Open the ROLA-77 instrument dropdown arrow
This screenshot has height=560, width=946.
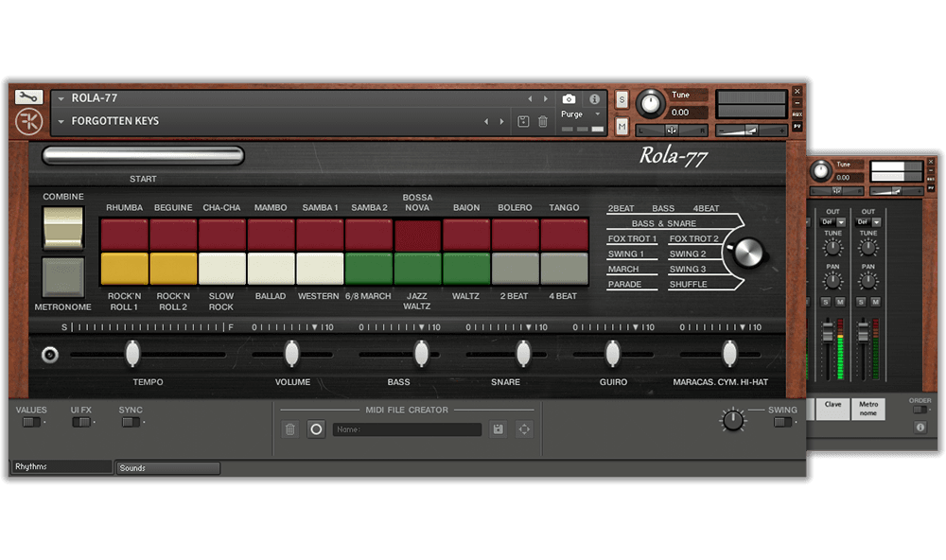pos(61,98)
